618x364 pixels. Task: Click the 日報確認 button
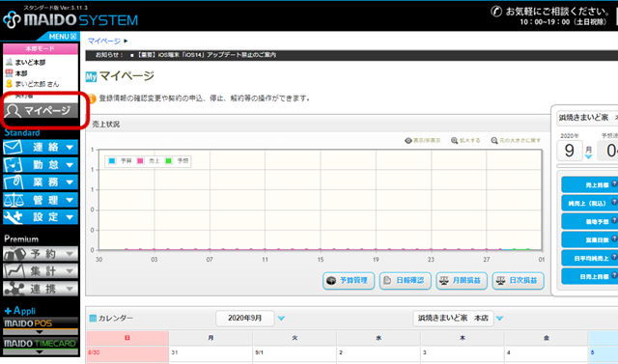[x=406, y=281]
